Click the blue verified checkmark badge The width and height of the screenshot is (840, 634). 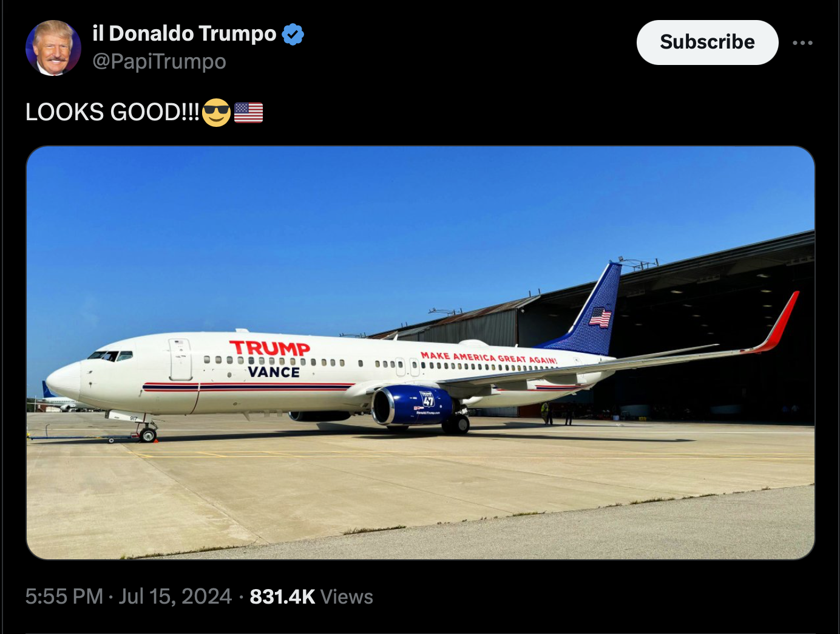click(x=293, y=34)
